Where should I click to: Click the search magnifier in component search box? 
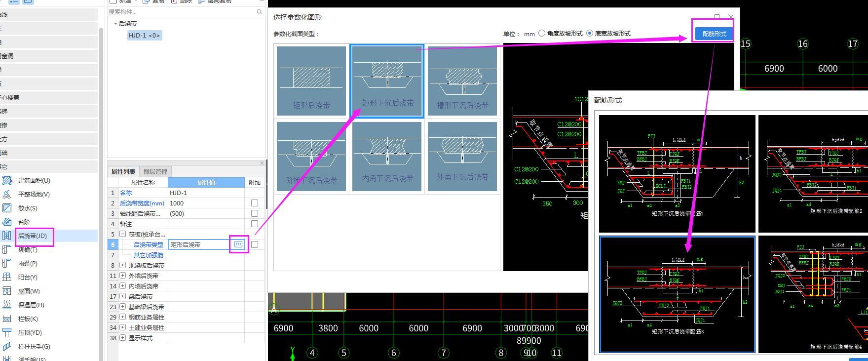[x=260, y=11]
